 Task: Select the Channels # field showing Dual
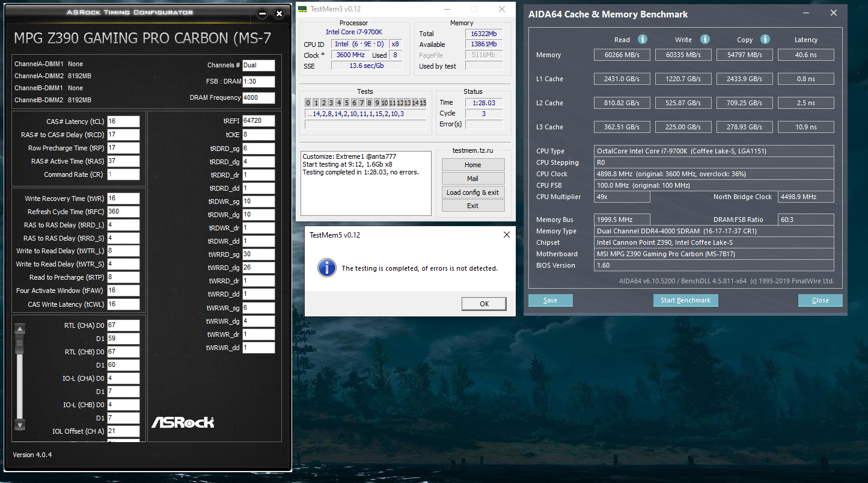(258, 66)
